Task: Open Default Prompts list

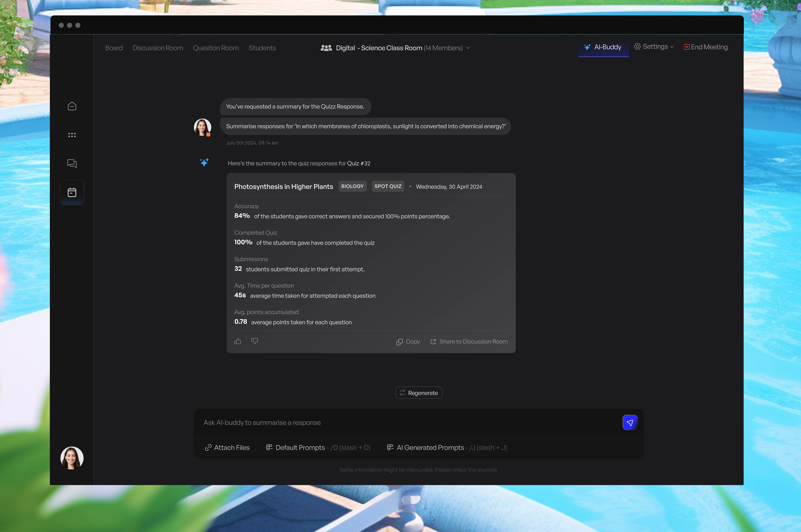Action: (318, 448)
